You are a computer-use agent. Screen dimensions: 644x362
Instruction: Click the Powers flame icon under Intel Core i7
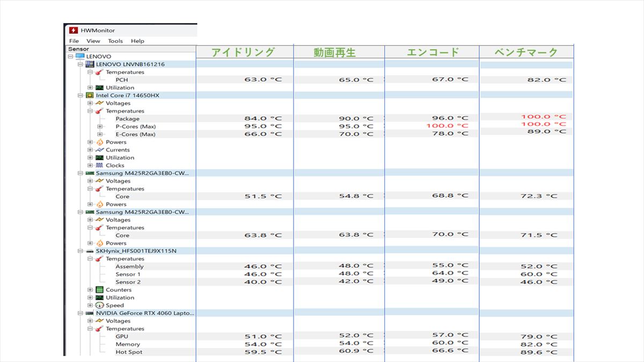tap(99, 142)
